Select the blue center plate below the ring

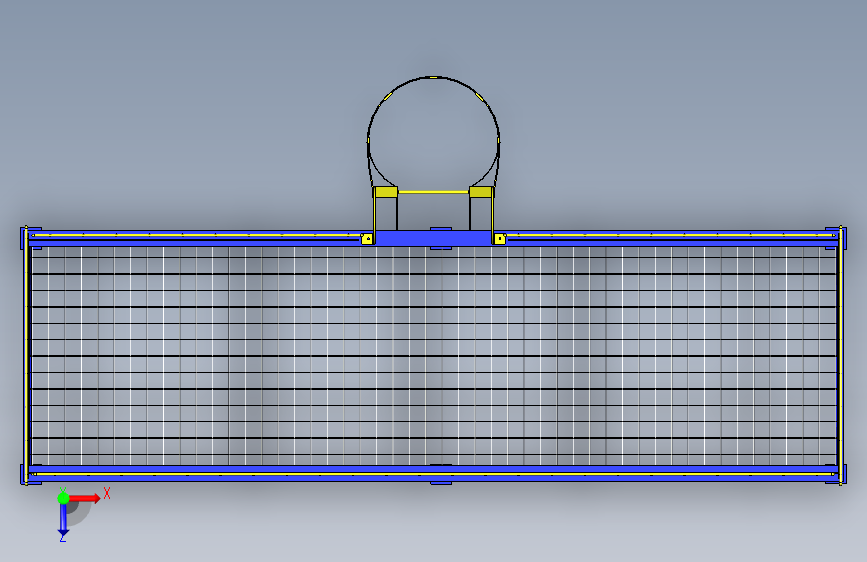point(433,238)
